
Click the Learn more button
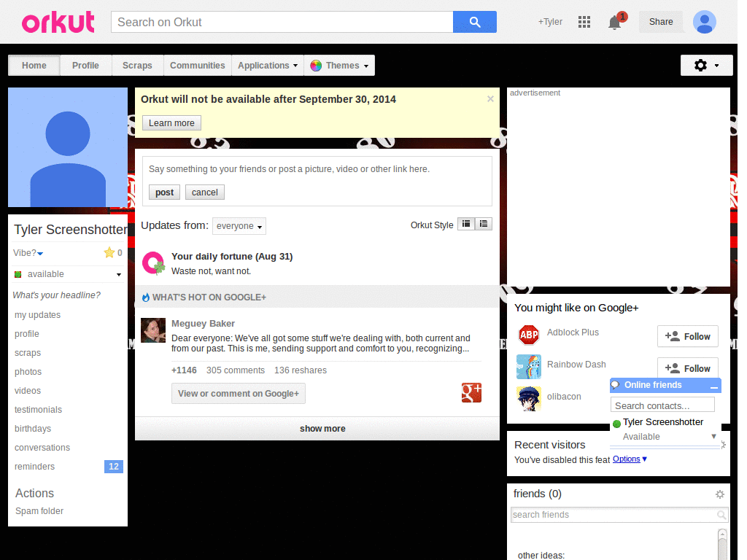[x=171, y=123]
